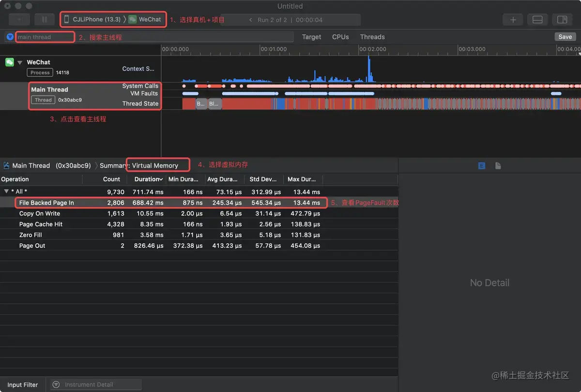Switch to the Target scope tab

pos(311,37)
